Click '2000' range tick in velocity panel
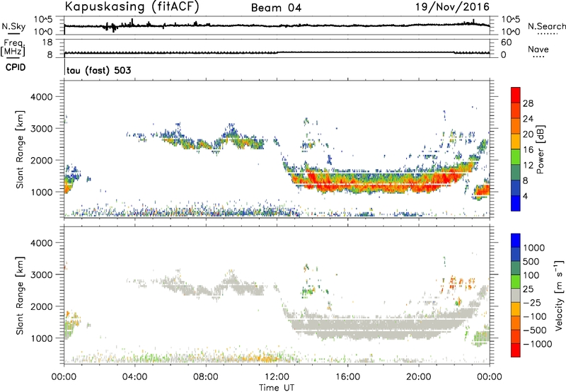The image size is (566, 392). click(x=41, y=306)
